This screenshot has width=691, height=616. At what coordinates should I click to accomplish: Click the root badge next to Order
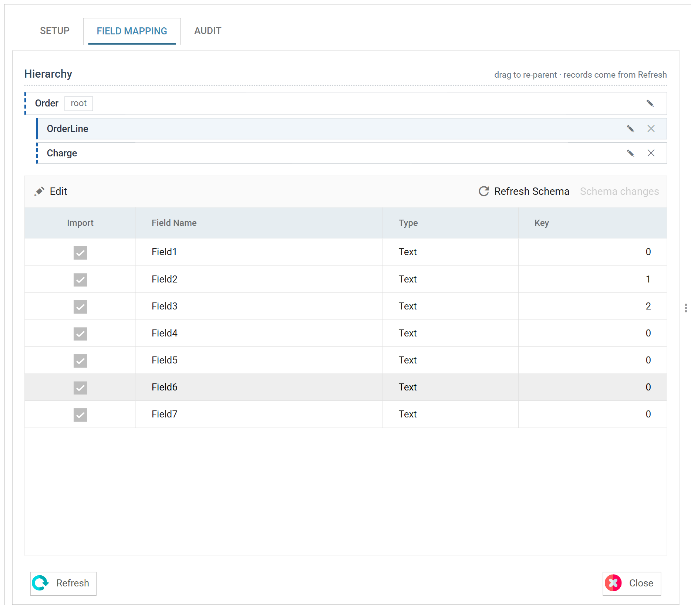[79, 103]
